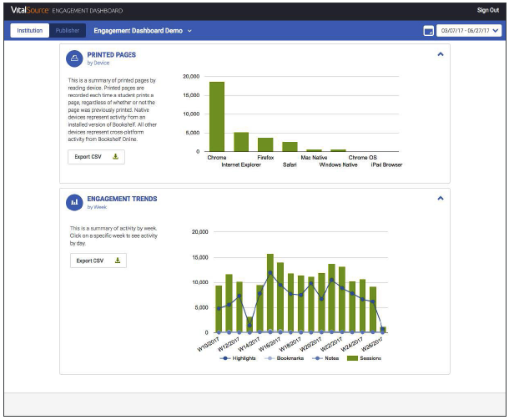
Task: Click the Printed Pages cloud icon
Action: click(74, 57)
